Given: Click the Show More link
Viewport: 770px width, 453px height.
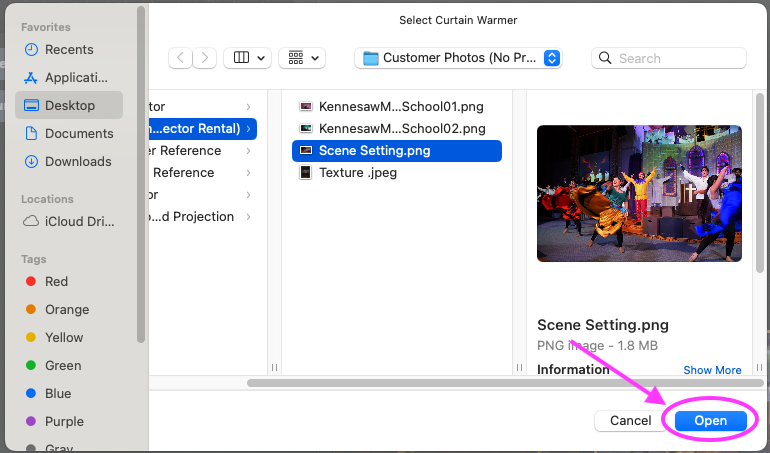Looking at the screenshot, I should click(712, 370).
